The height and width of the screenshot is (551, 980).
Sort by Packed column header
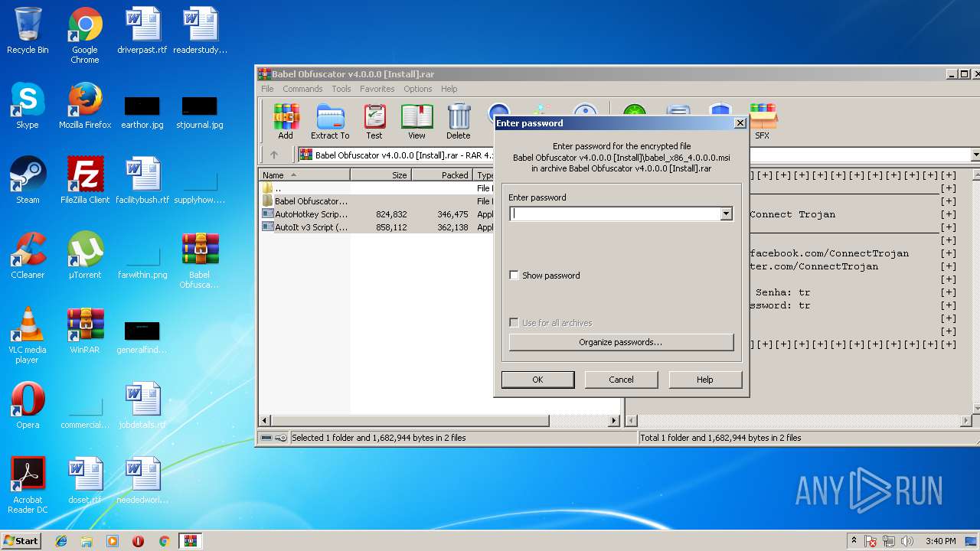coord(442,175)
